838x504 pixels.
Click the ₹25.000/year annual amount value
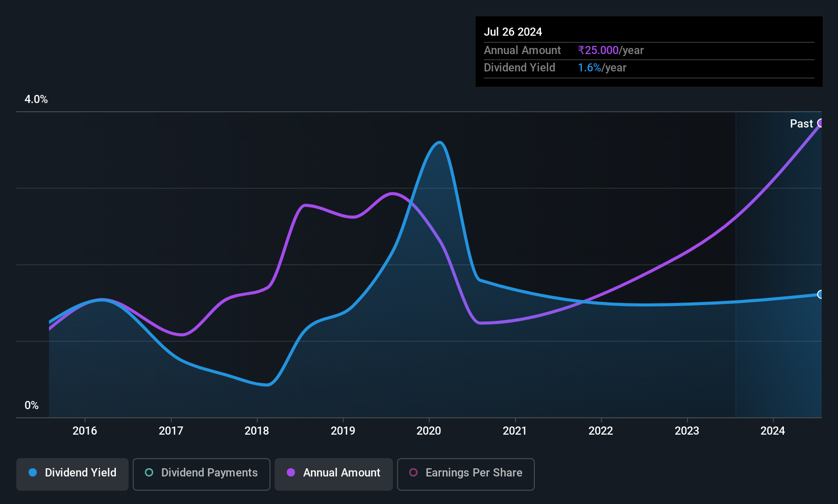(611, 51)
